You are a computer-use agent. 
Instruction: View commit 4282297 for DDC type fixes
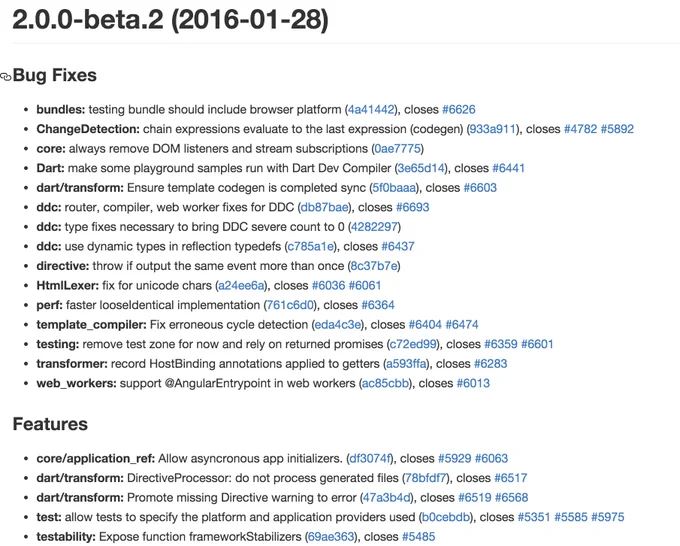374,226
